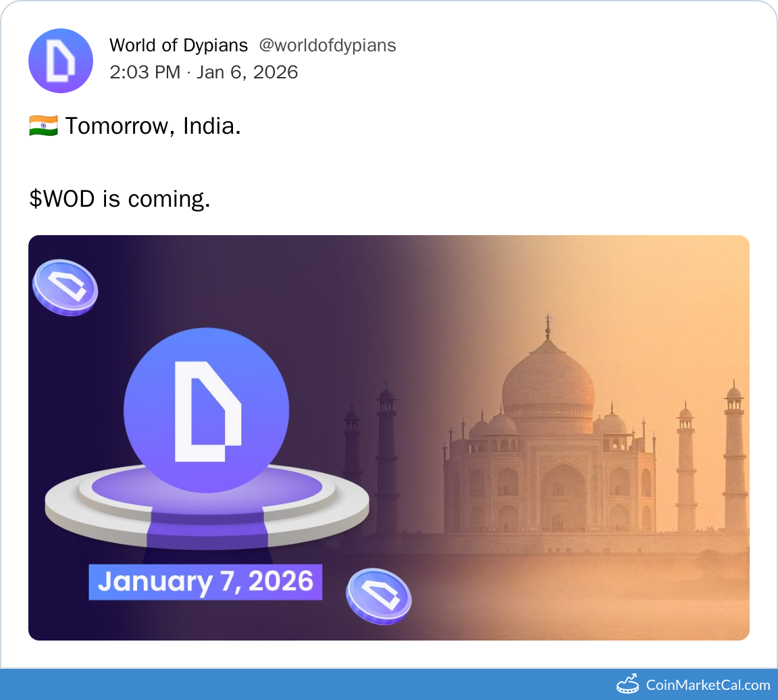Image resolution: width=778 pixels, height=700 pixels.
Task: Click the Taj Mahal central arched entrance
Action: (x=563, y=497)
